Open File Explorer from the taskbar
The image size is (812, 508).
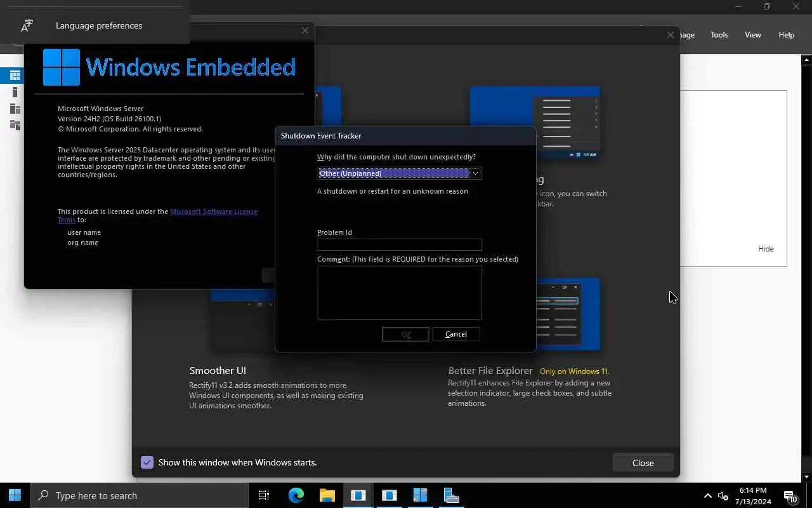327,495
